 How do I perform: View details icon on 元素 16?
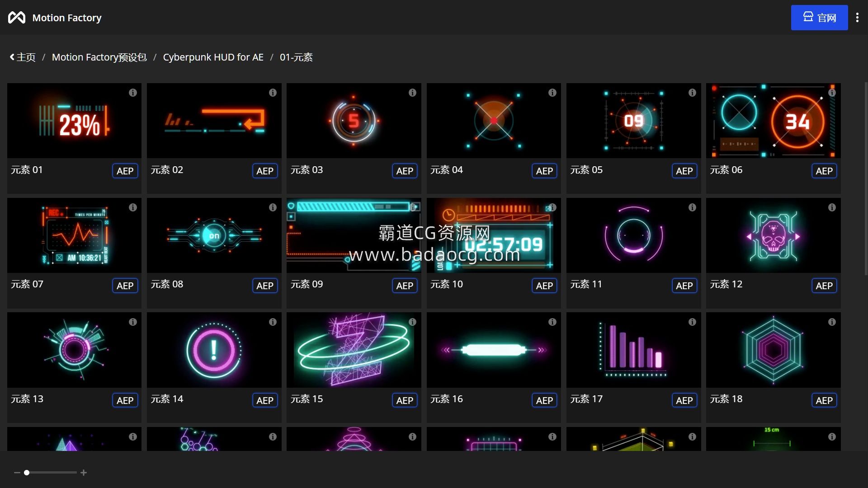[x=552, y=322]
